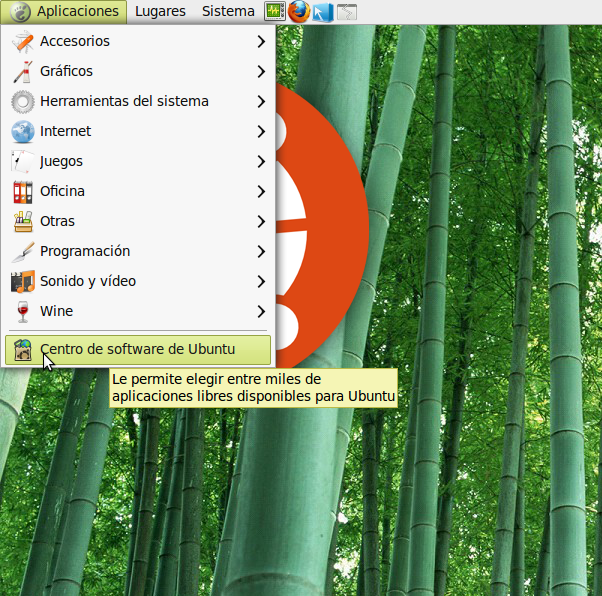Click the Programación trowel icon
The width and height of the screenshot is (602, 596).
click(23, 252)
